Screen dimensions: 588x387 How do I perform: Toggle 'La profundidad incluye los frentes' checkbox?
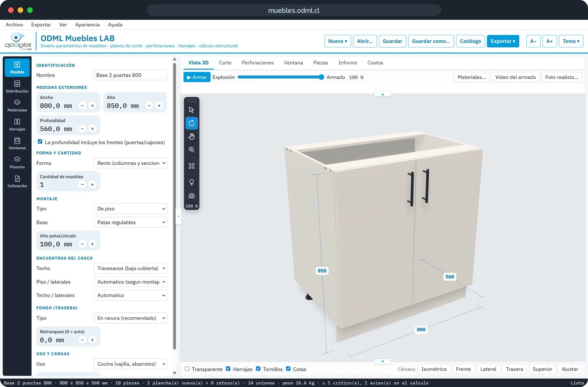[40, 142]
